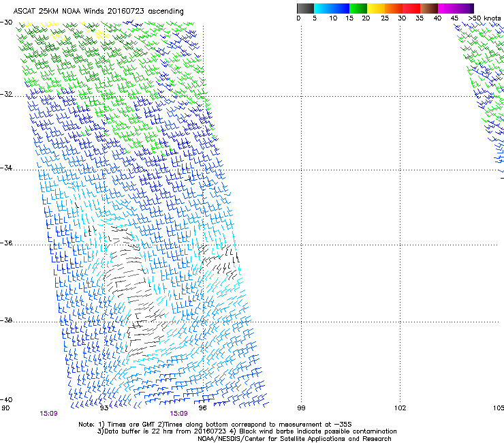Click the magenta-purple 40-50 knots color band
The width and height of the screenshot is (504, 443).
click(x=456, y=8)
